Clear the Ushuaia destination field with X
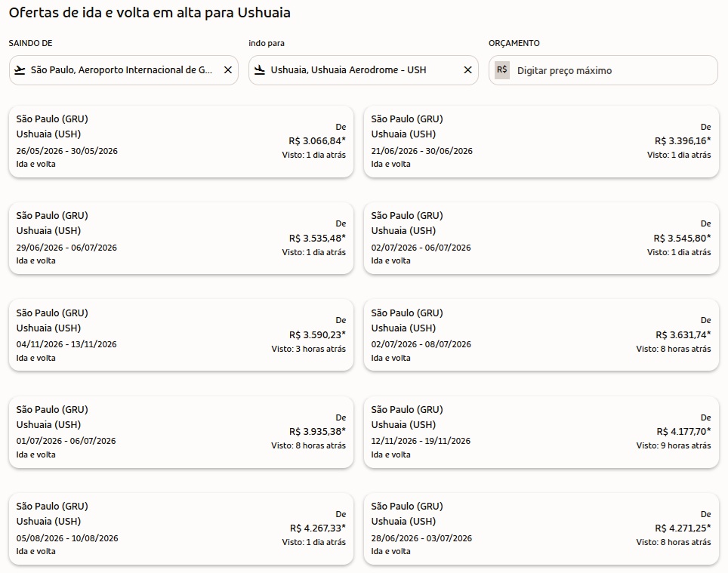 467,70
